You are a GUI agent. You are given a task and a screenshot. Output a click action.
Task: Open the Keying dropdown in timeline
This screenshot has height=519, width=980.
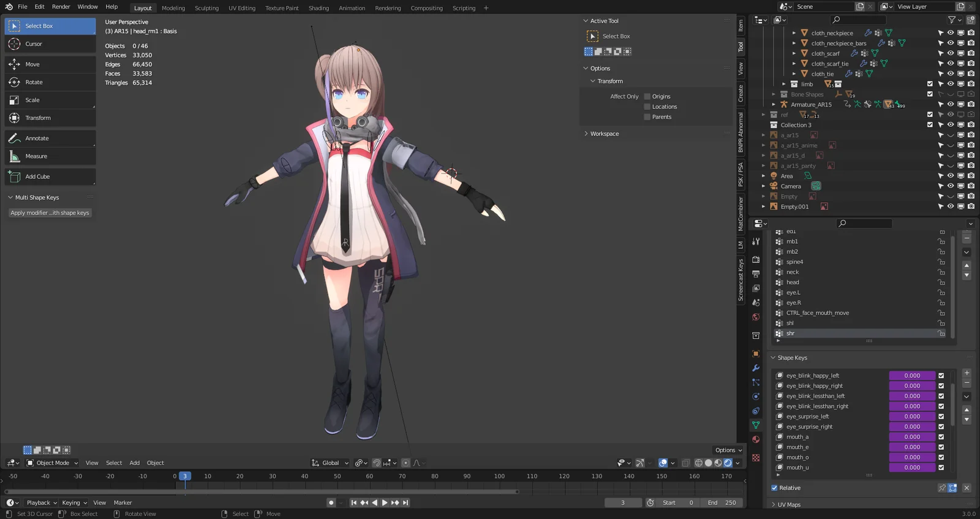(74, 502)
